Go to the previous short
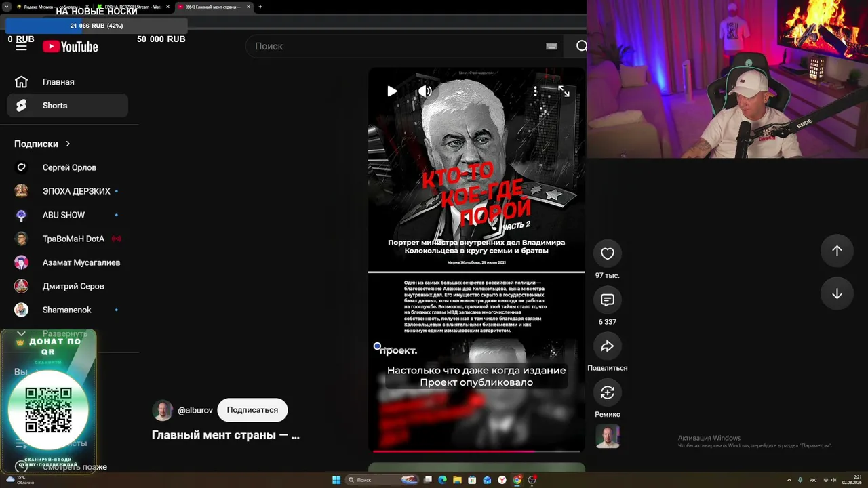 837,251
